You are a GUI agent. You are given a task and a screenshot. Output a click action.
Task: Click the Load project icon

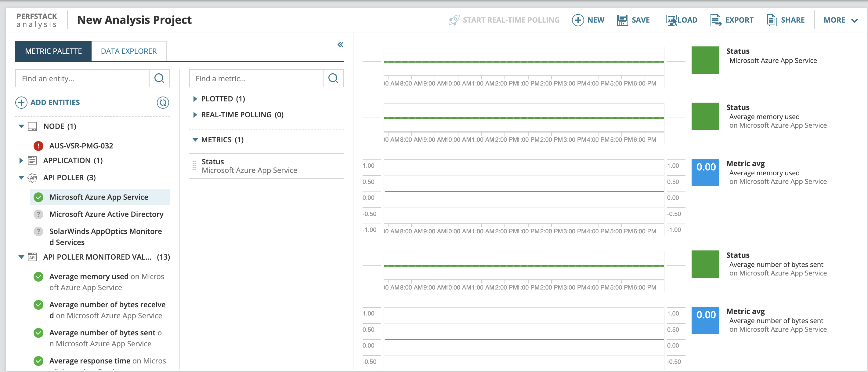tap(671, 20)
